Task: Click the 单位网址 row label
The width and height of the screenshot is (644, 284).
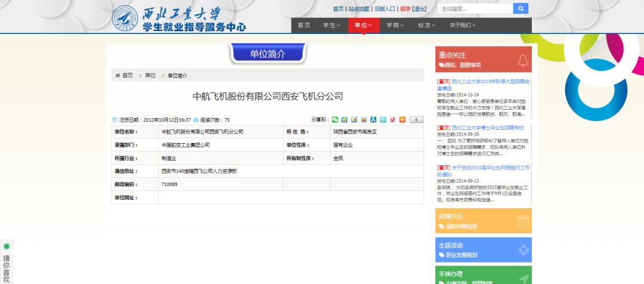Action: (126, 197)
